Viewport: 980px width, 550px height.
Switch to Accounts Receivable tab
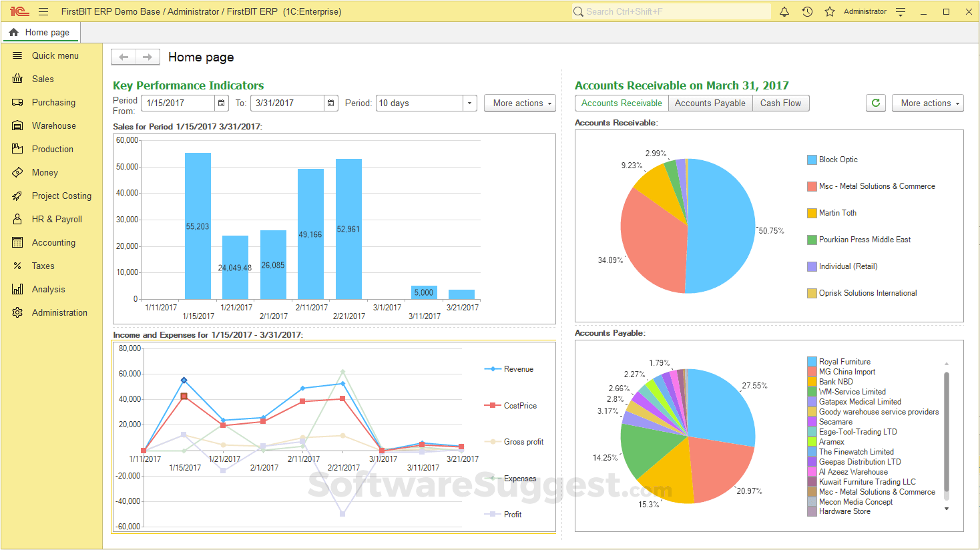pyautogui.click(x=622, y=103)
